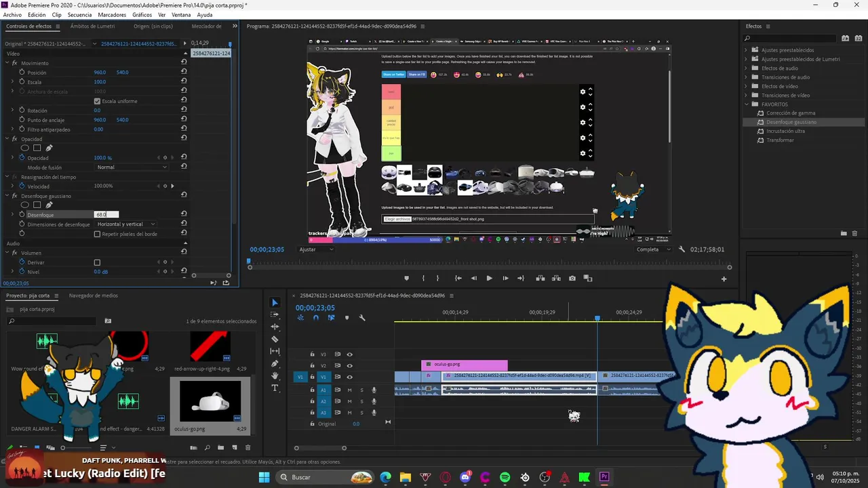868x488 pixels.
Task: Click Mark Out bracket in Program monitor
Action: [x=437, y=278]
